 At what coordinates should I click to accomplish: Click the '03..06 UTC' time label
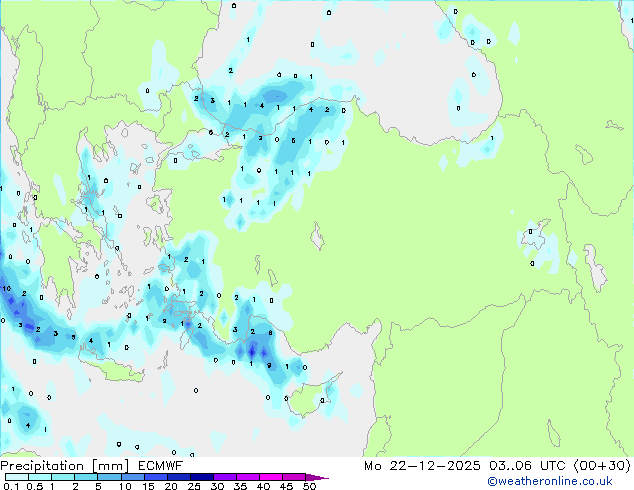[x=527, y=466]
